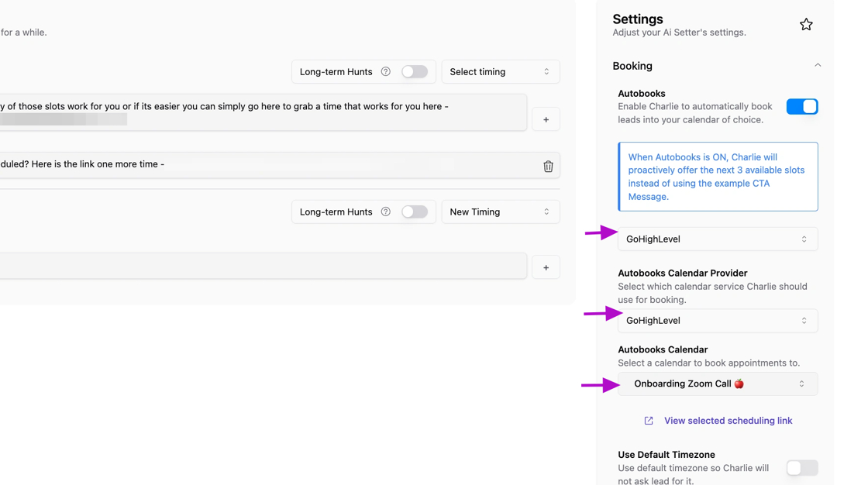This screenshot has height=485, width=868.
Task: Turn off the Autobooks toggle
Action: tap(802, 106)
